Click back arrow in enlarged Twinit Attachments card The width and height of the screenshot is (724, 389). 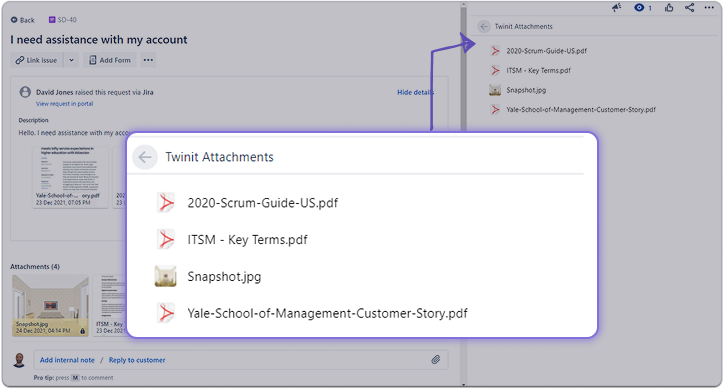(145, 157)
